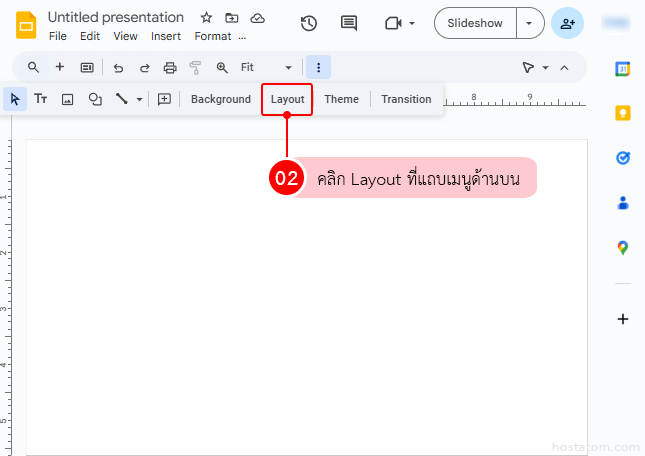Screen dimensions: 645x456
Task: Insert image tool icon
Action: pos(67,99)
